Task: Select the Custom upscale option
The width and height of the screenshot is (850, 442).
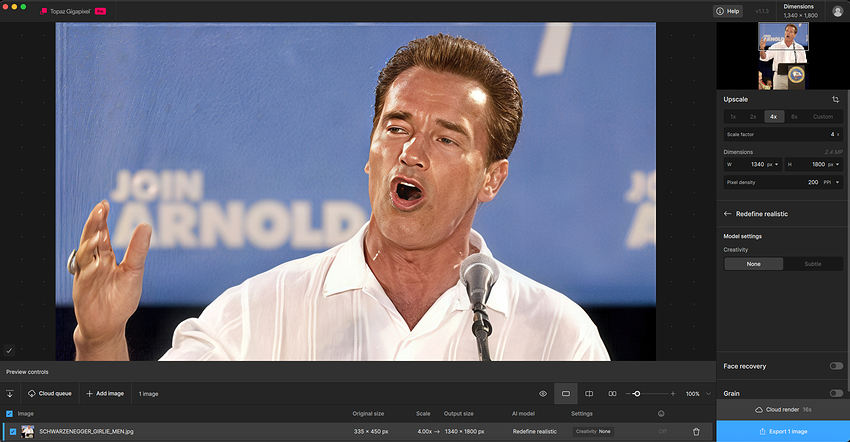Action: [x=823, y=117]
